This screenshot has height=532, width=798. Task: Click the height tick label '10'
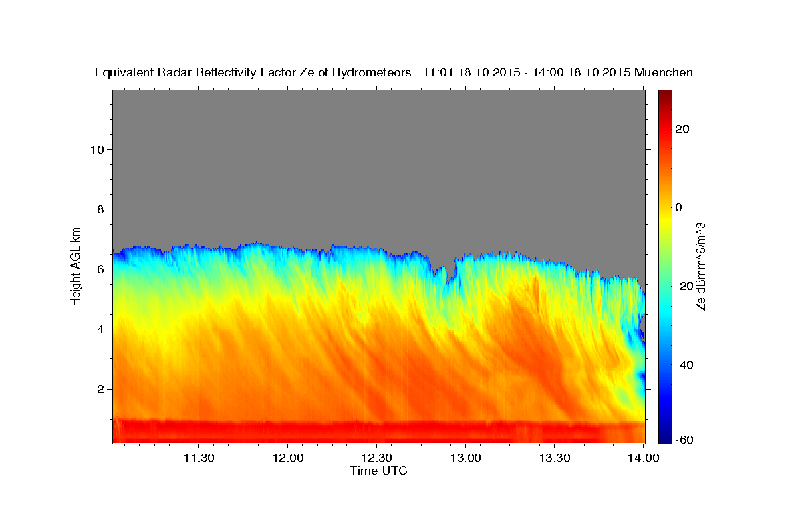pyautogui.click(x=96, y=149)
